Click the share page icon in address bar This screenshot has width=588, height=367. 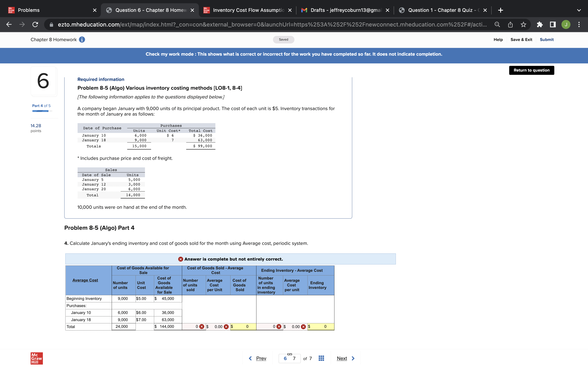tap(510, 24)
